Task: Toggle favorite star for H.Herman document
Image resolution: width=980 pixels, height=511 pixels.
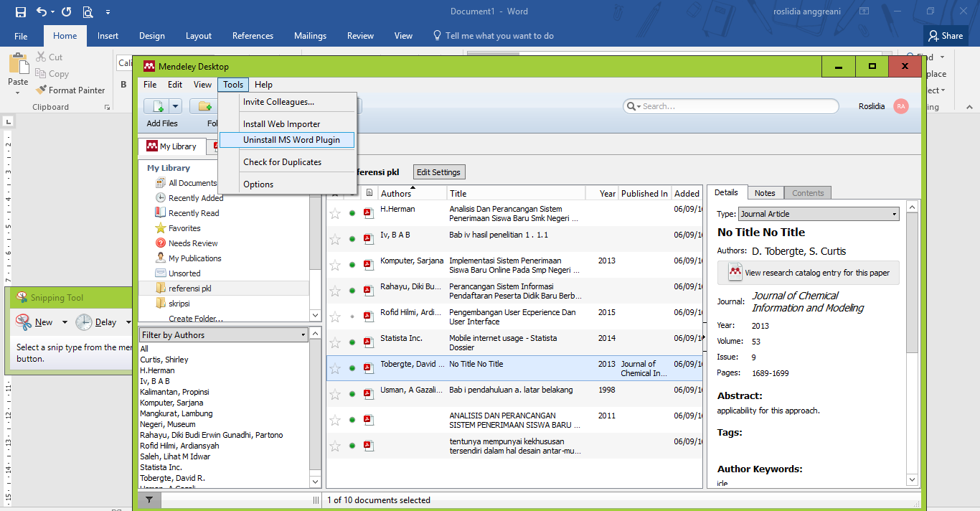Action: click(x=335, y=213)
